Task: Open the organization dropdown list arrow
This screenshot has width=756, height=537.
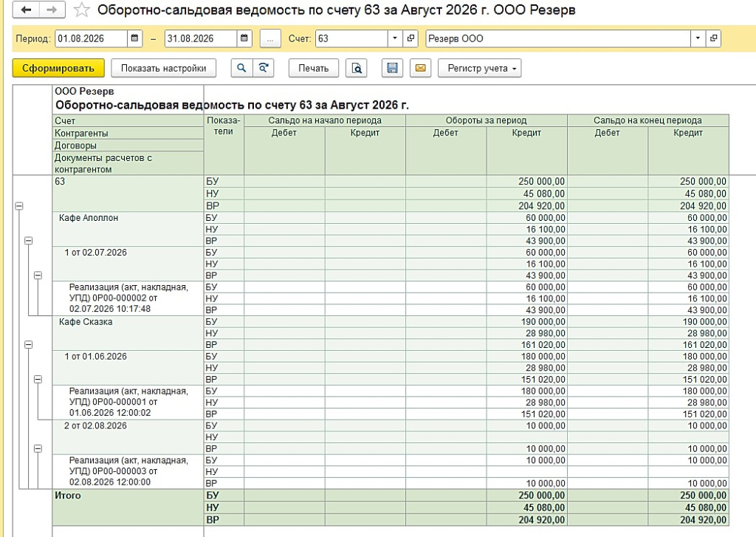Action: tap(698, 38)
